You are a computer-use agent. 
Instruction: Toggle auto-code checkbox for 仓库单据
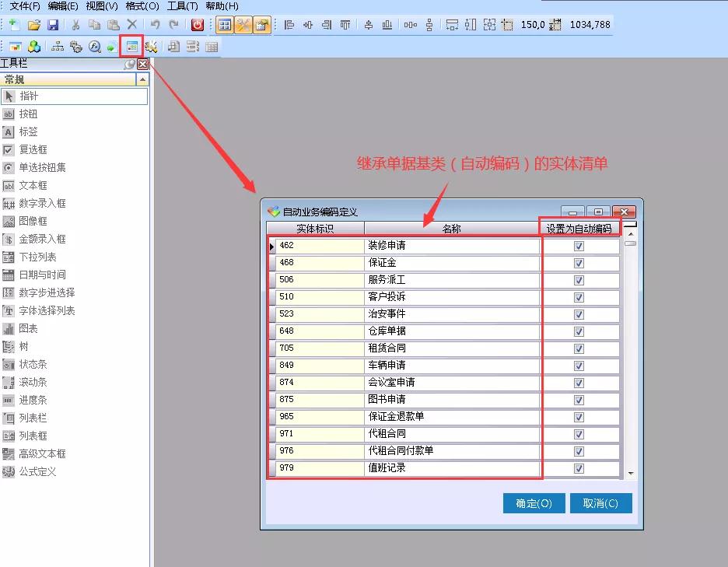579,331
